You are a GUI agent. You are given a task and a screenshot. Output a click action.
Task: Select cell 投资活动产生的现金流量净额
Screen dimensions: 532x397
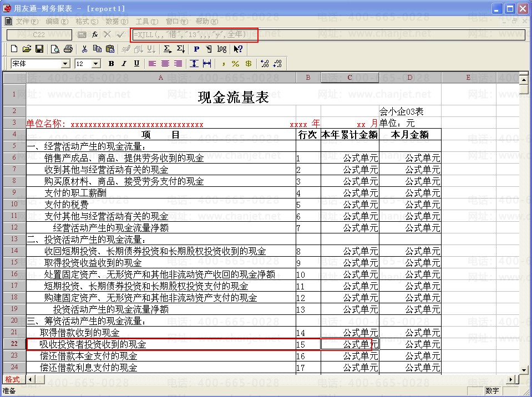[161, 309]
